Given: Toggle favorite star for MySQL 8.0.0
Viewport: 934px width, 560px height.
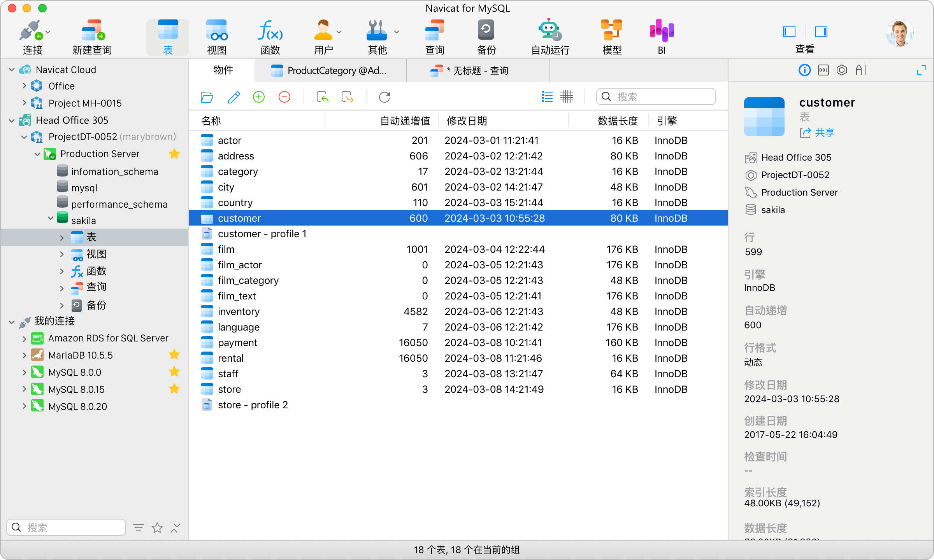Looking at the screenshot, I should click(x=174, y=372).
